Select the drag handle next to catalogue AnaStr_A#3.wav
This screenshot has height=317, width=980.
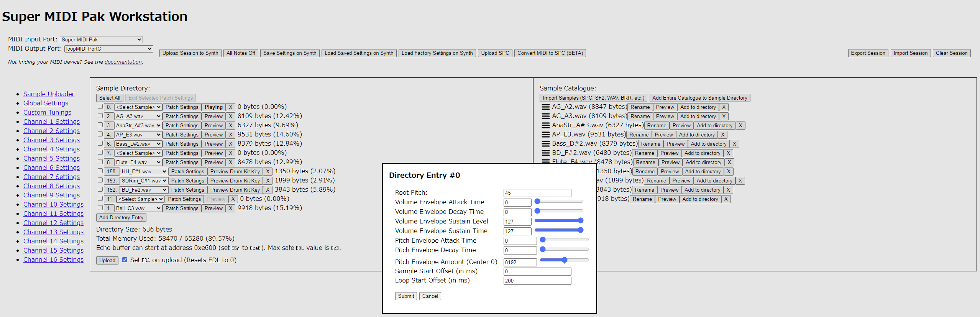point(545,125)
